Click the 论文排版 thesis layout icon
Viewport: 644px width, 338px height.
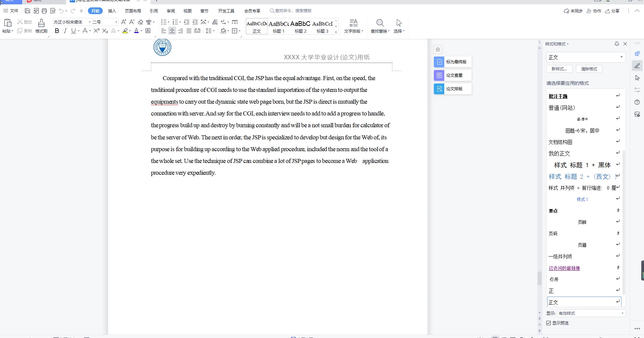point(439,89)
